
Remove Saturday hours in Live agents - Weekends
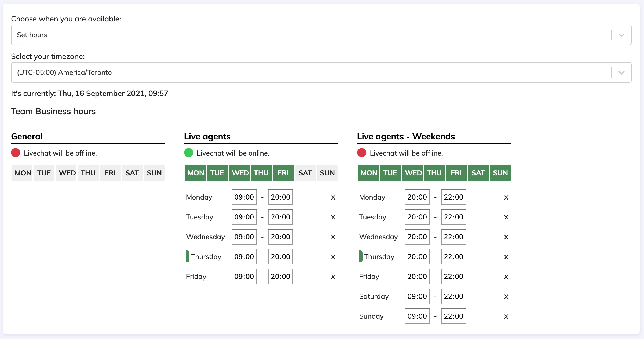point(506,297)
